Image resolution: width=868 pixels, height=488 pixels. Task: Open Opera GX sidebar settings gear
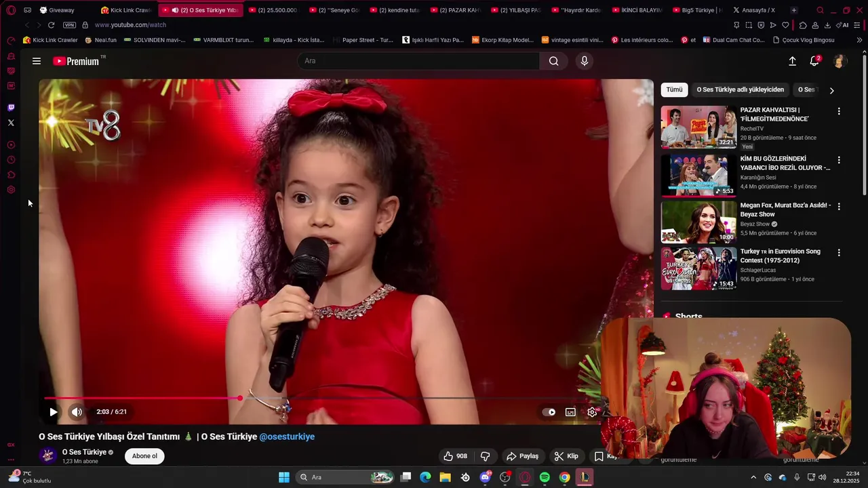click(11, 190)
